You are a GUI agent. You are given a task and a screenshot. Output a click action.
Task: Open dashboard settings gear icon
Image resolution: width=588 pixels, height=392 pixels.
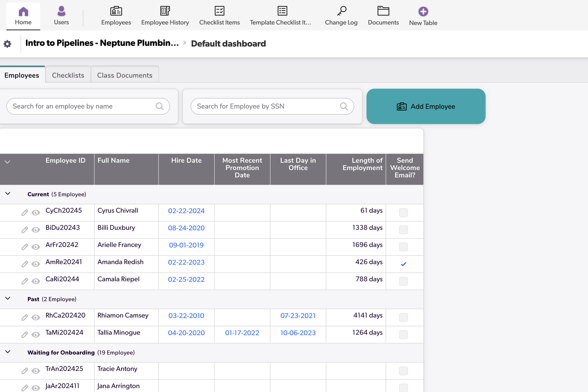tap(8, 44)
